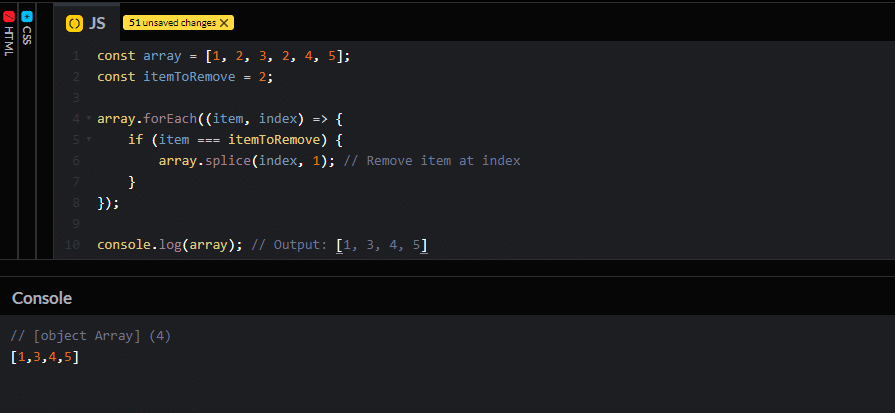This screenshot has width=895, height=413.
Task: Click the blue CSS panel icon
Action: tap(27, 17)
